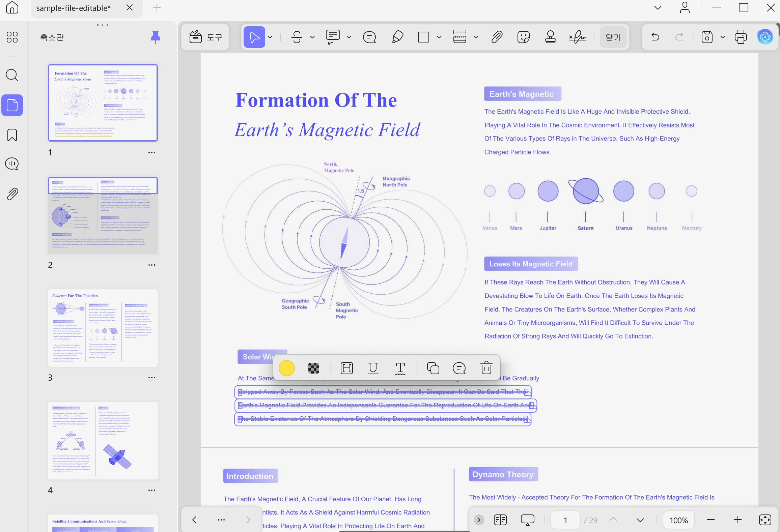Open the signature tool
The height and width of the screenshot is (532, 780).
coord(578,37)
